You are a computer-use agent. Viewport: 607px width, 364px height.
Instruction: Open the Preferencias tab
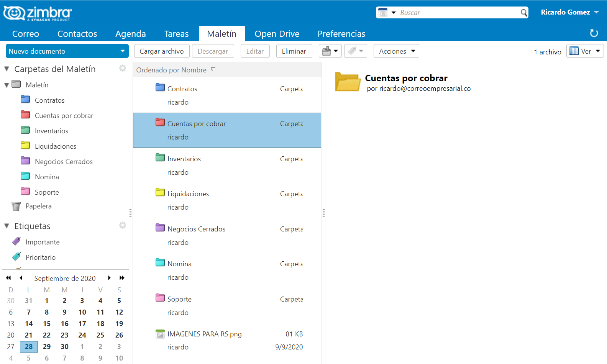(x=341, y=34)
